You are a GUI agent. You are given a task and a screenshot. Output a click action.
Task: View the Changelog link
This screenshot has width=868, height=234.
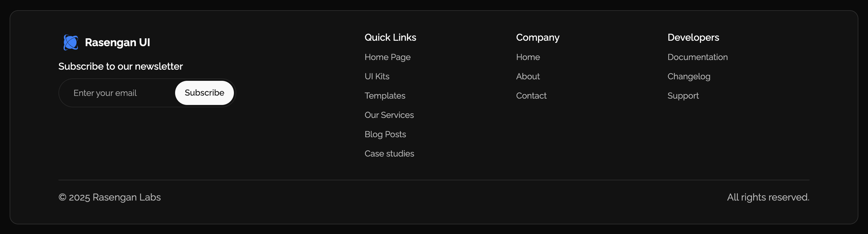[x=689, y=77]
